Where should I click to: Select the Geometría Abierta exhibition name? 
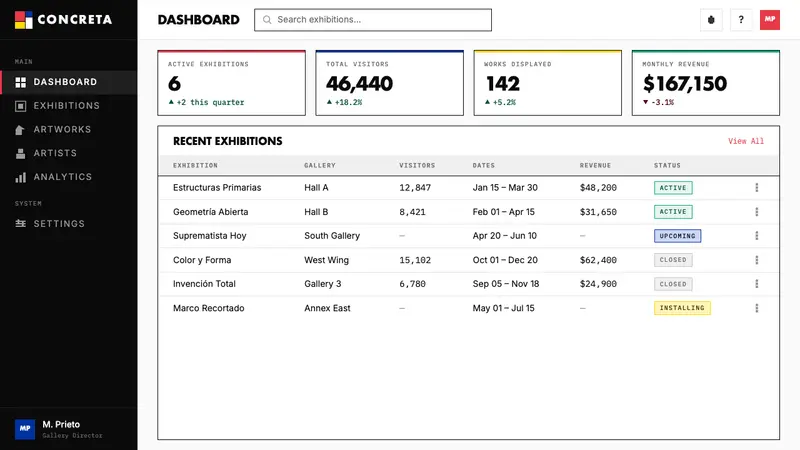[211, 212]
